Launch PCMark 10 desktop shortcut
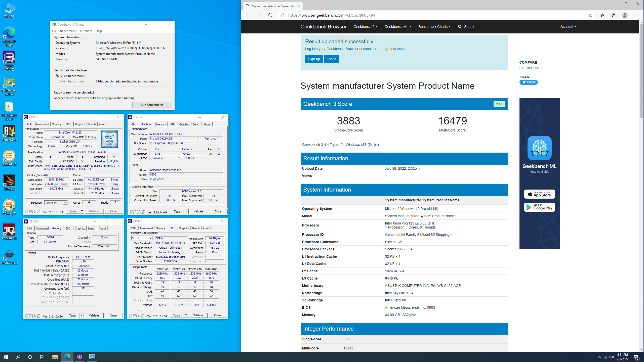The image size is (644, 362). (9, 232)
